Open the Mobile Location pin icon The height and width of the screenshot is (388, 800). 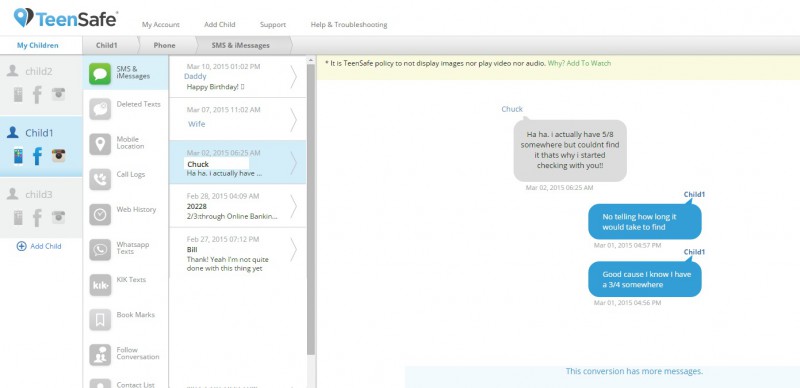coord(100,144)
